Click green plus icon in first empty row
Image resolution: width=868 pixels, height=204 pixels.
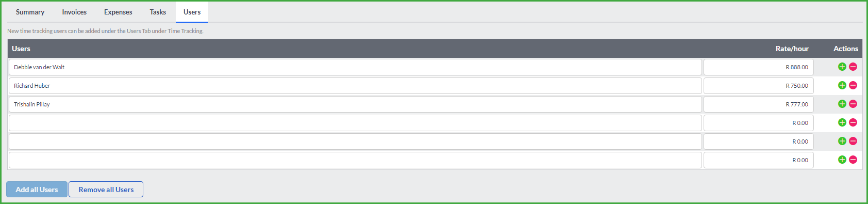click(x=842, y=122)
